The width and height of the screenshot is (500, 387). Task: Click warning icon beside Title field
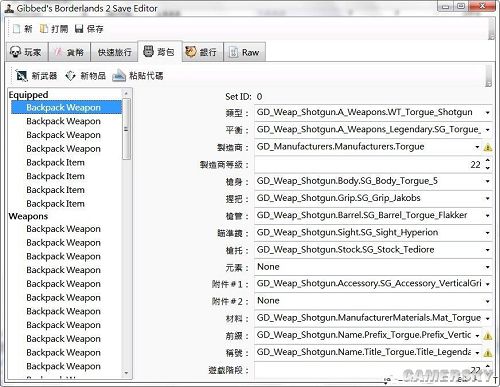pos(488,353)
